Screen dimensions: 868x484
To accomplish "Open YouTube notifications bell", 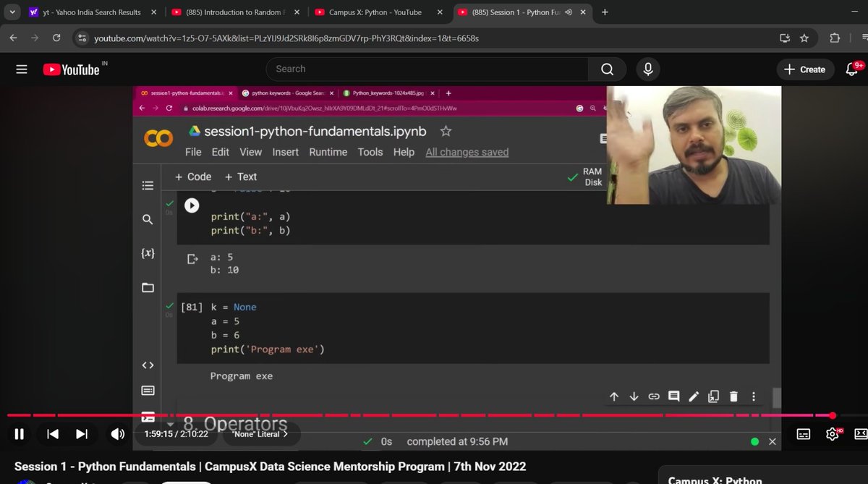I will 852,69.
